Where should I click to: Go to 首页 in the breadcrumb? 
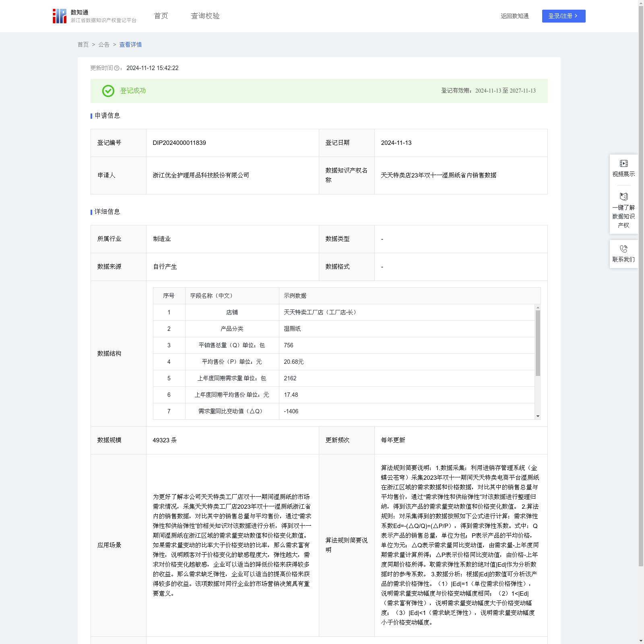[83, 45]
